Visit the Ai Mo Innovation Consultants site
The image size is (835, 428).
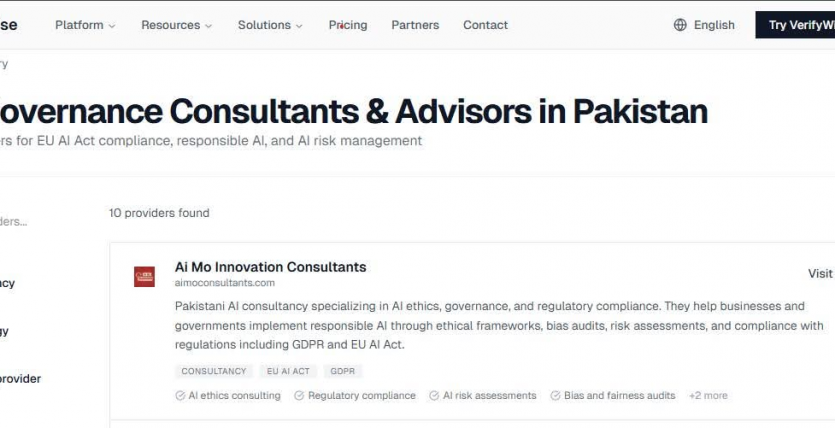click(x=820, y=274)
